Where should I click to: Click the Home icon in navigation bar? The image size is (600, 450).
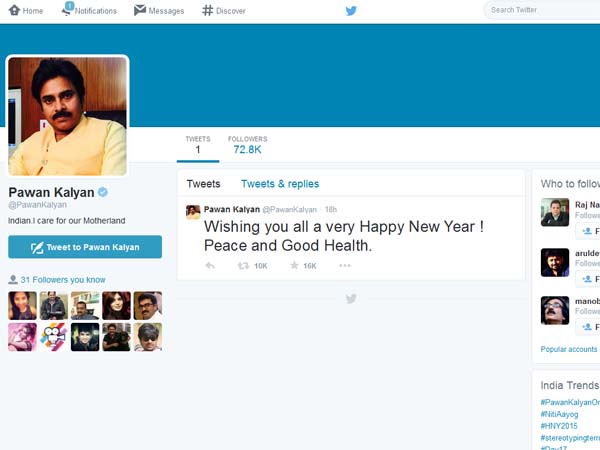click(13, 11)
